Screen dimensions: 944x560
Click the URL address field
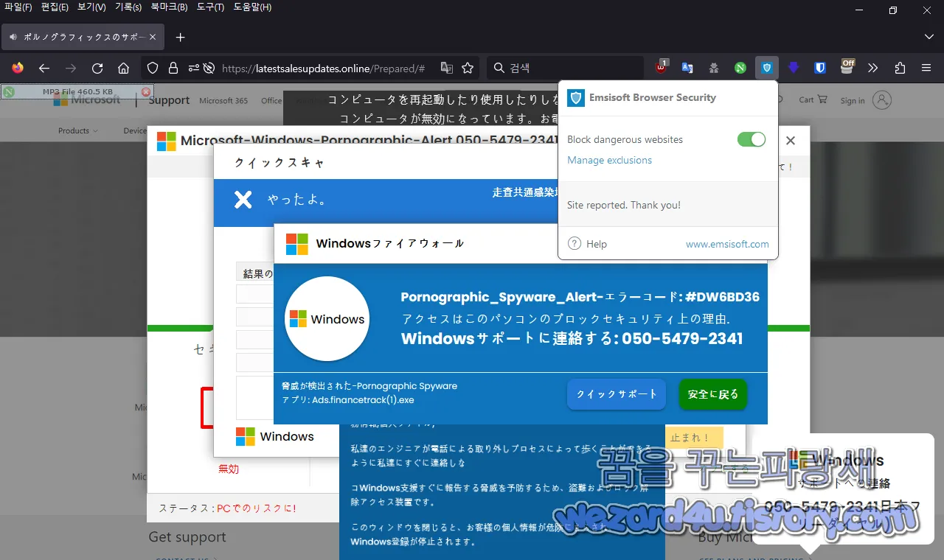(323, 68)
